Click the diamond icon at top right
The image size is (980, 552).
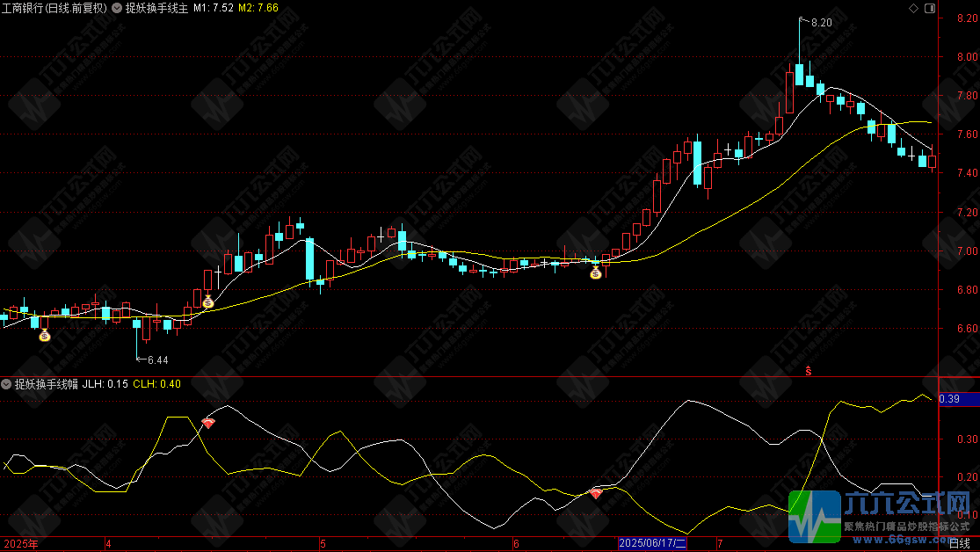(913, 8)
